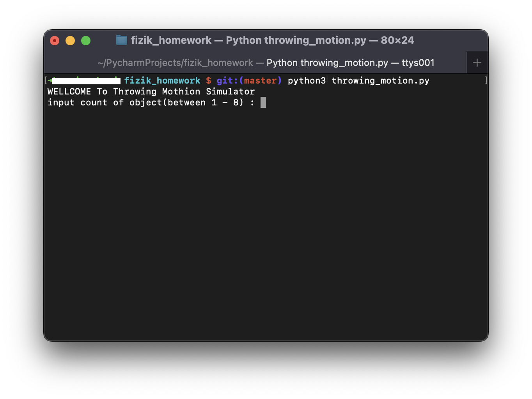Click the blinking terminal input cursor

[263, 102]
